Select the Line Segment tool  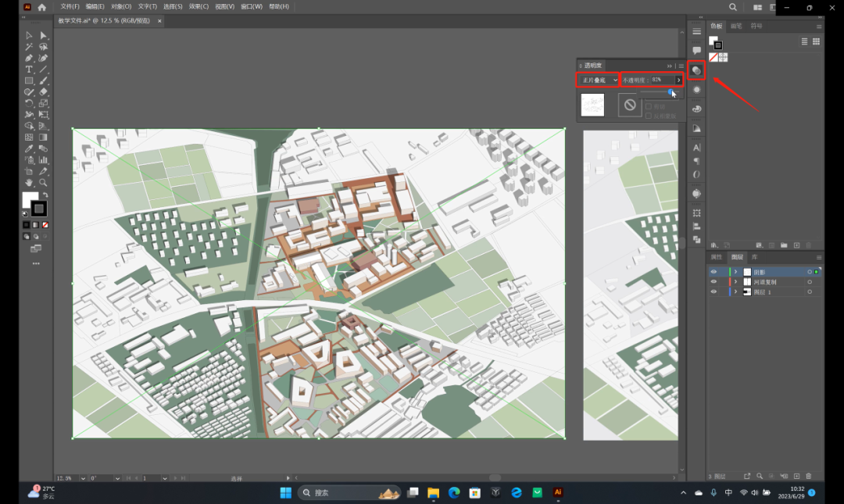click(44, 70)
